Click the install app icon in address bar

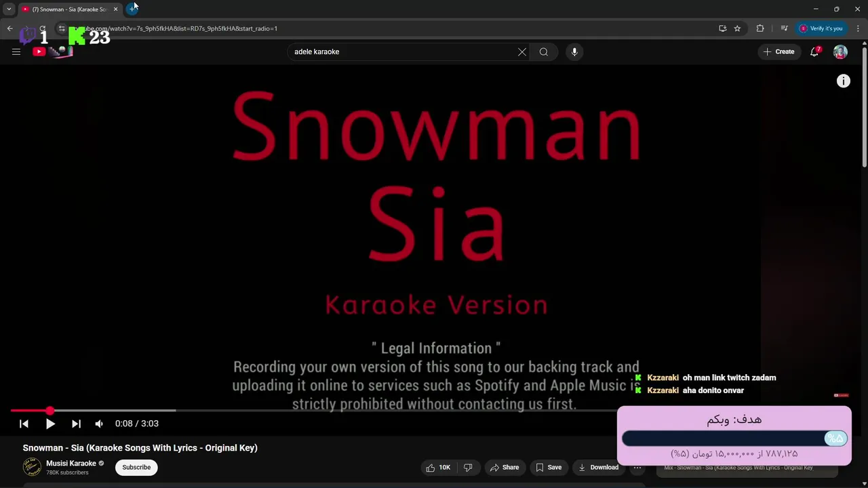[x=722, y=28]
